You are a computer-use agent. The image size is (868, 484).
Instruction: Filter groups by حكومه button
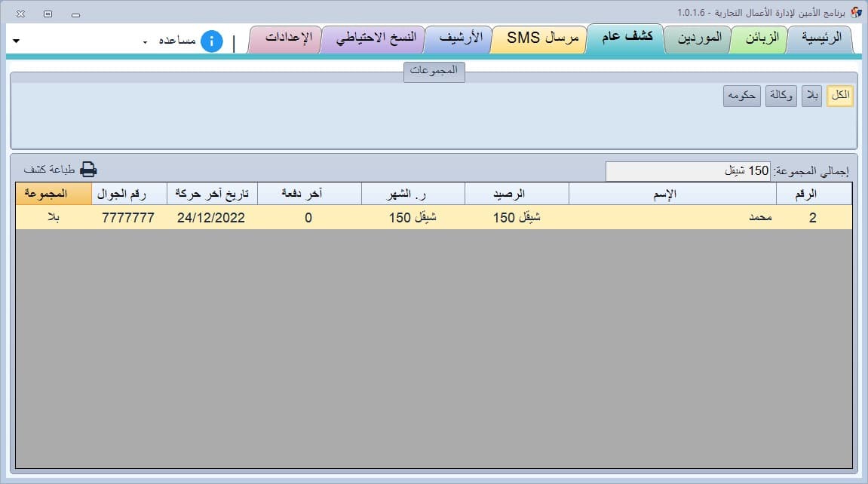coord(742,96)
